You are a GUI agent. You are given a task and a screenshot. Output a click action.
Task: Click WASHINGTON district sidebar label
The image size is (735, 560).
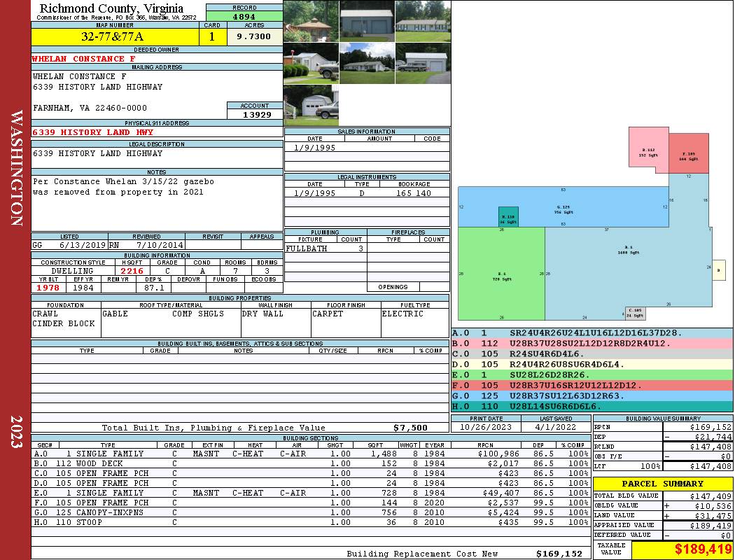pyautogui.click(x=16, y=168)
